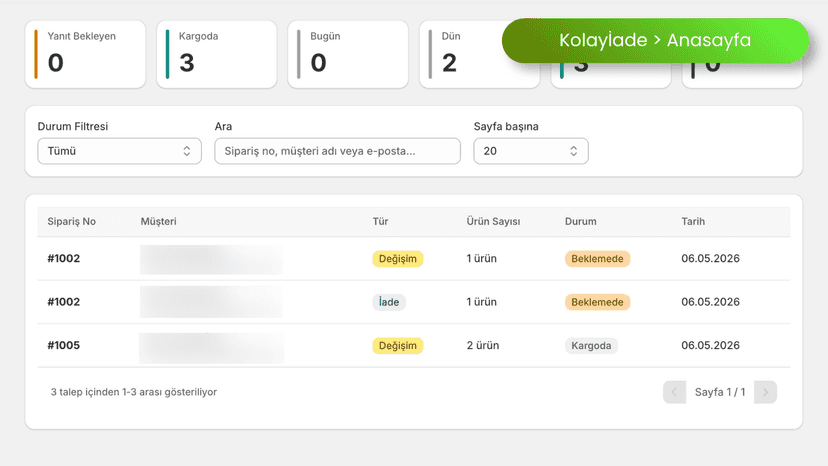
Task: Sort by the Tarih column header
Action: [693, 221]
